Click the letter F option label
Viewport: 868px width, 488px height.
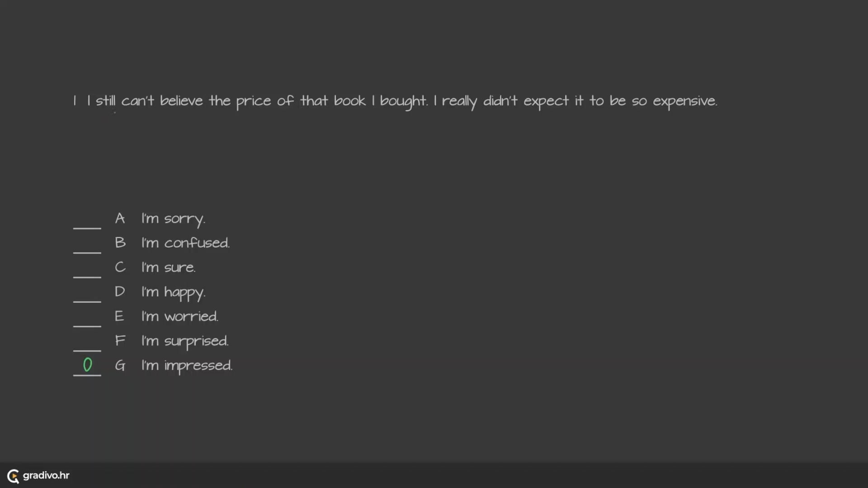pos(120,340)
